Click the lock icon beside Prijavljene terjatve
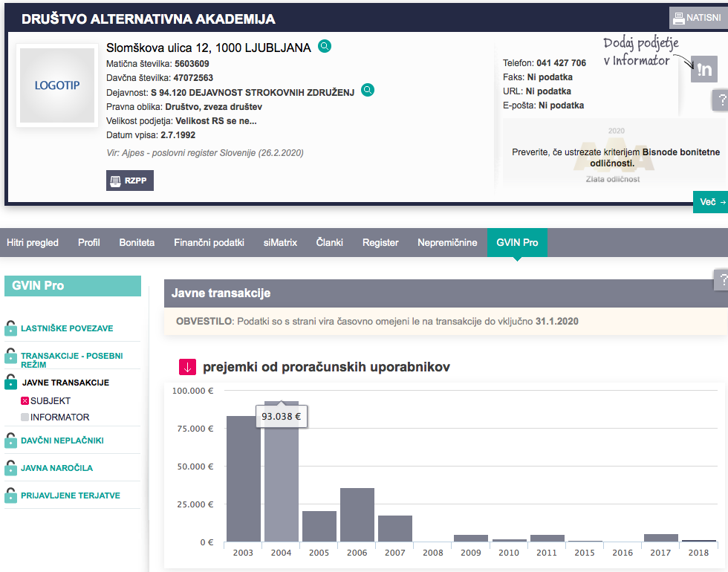Screen dimensions: 728x572 10,495
